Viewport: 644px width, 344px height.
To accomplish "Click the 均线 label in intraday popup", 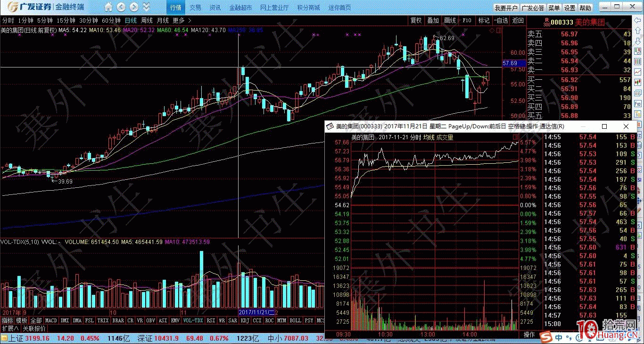I will [428, 137].
